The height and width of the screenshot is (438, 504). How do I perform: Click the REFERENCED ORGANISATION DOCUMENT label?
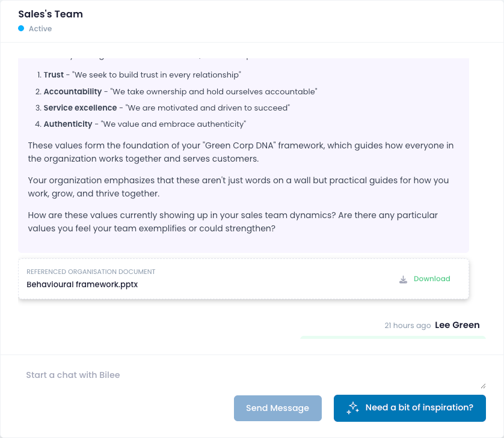click(x=90, y=272)
